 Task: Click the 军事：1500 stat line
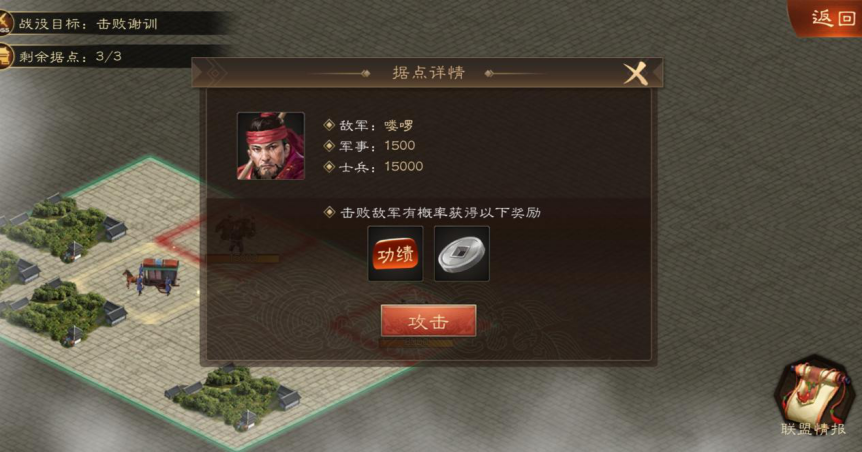pyautogui.click(x=377, y=146)
